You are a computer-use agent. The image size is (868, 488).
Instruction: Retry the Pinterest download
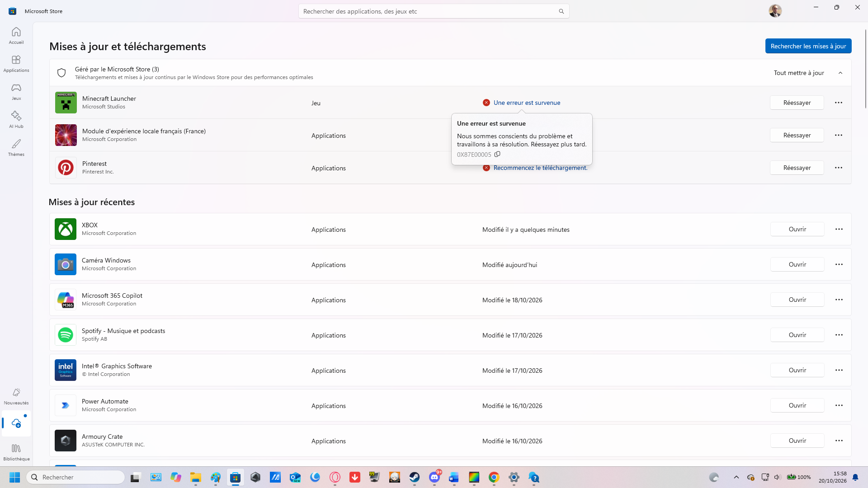pyautogui.click(x=797, y=168)
